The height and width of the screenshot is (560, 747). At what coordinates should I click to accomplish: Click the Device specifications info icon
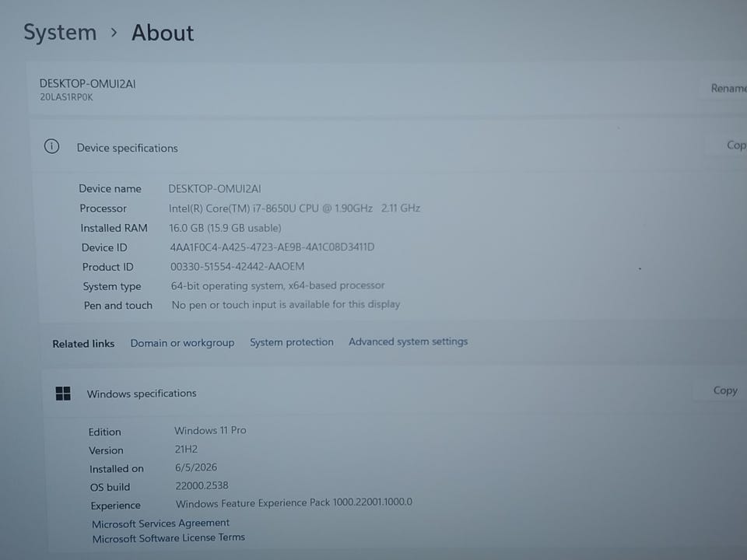point(51,146)
